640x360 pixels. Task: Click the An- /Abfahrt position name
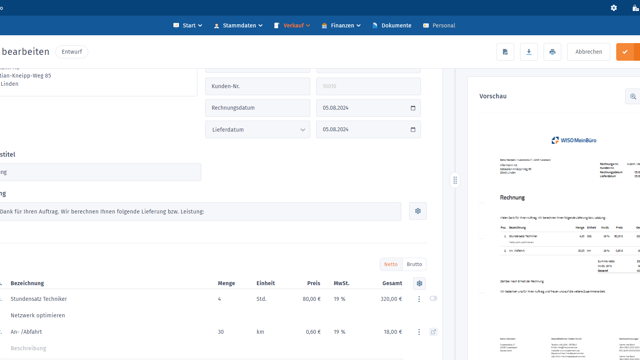point(26,332)
